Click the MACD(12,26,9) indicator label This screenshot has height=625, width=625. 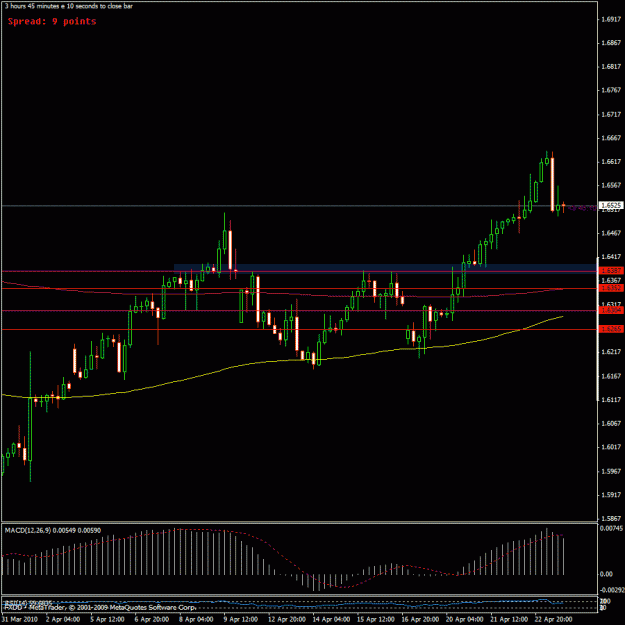53,531
